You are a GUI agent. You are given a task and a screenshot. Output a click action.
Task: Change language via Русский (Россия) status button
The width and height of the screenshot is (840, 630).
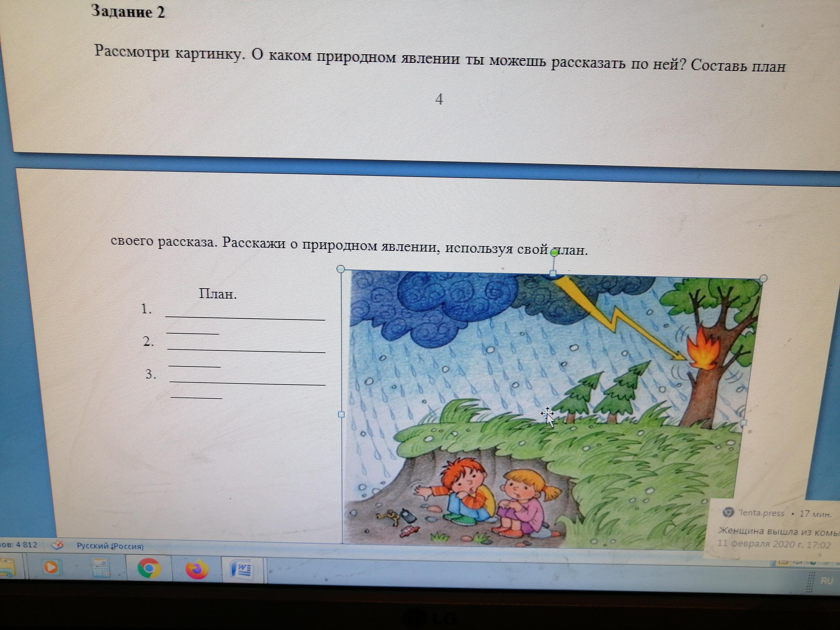coord(110,546)
